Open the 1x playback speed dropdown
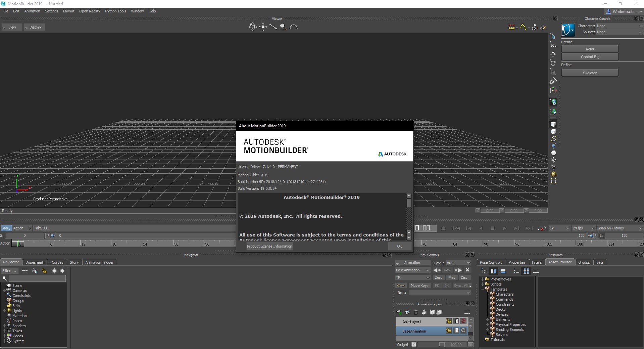 (559, 228)
